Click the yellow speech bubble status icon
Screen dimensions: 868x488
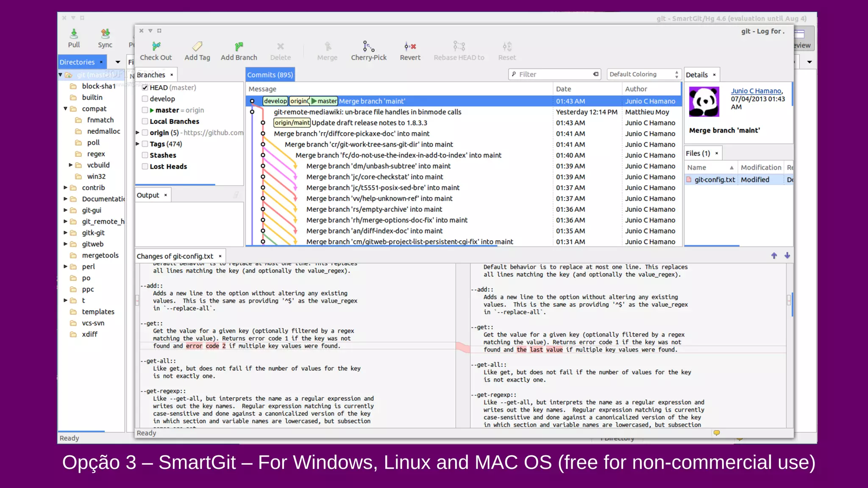tap(716, 433)
